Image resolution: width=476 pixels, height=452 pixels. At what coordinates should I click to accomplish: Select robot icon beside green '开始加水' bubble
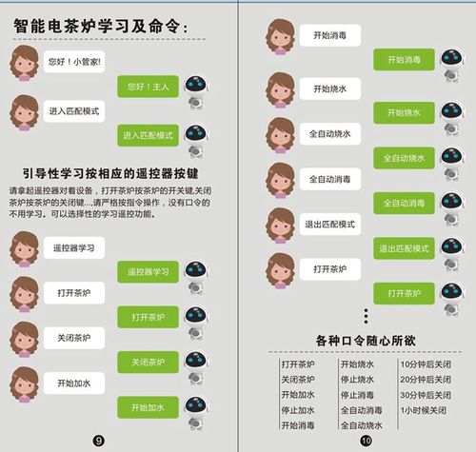(x=196, y=412)
